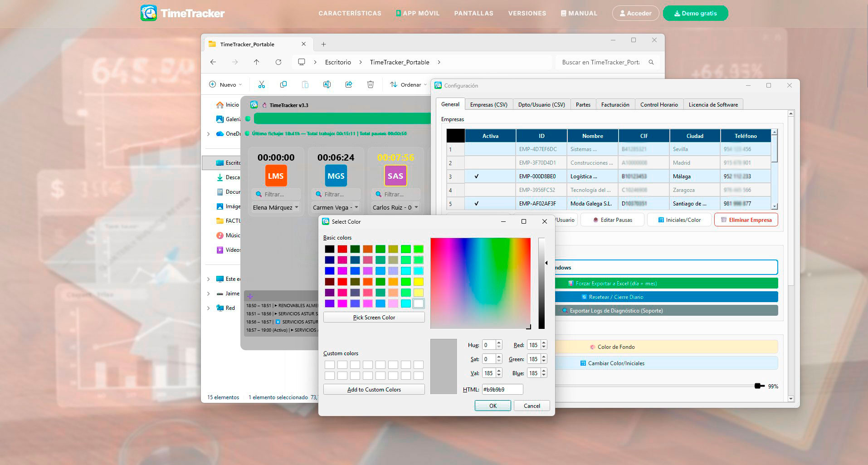This screenshot has width=868, height=465.
Task: Click the TimeTracker logo in website header
Action: 183,13
